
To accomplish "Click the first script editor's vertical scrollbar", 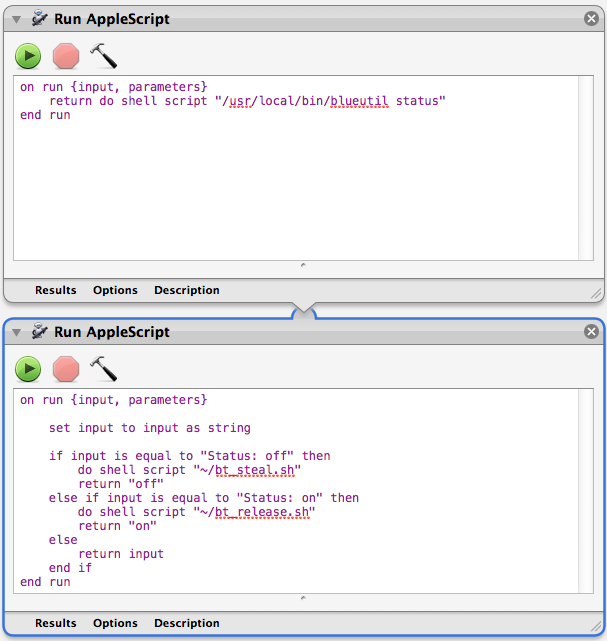I will pos(586,168).
